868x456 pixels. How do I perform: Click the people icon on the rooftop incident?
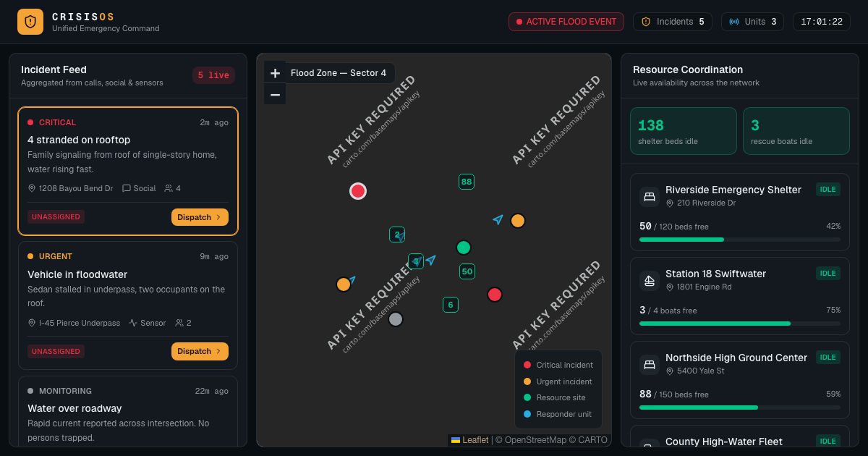click(x=169, y=188)
